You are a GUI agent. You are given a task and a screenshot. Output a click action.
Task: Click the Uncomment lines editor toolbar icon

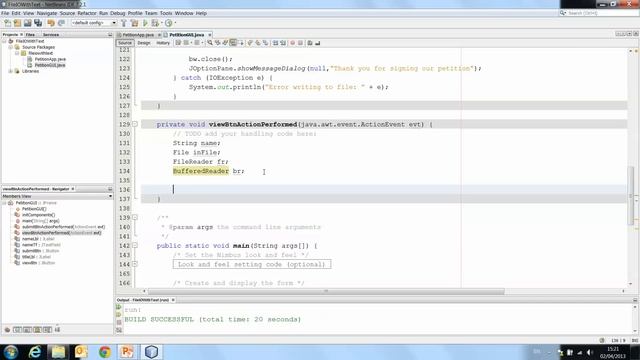coord(318,43)
